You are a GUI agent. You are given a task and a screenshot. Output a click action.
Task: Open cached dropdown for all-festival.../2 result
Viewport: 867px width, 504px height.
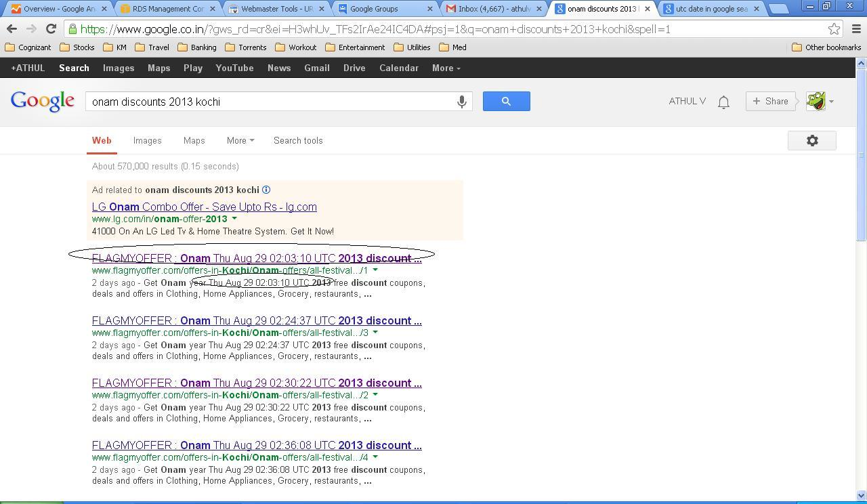375,395
